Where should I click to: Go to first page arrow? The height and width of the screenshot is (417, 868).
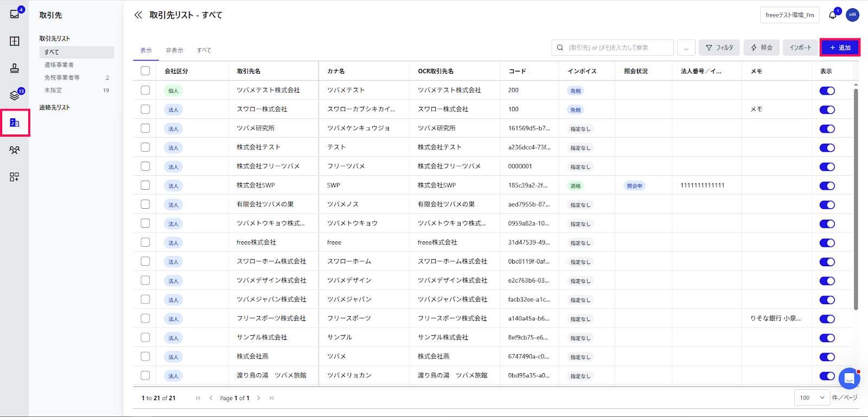[198, 398]
